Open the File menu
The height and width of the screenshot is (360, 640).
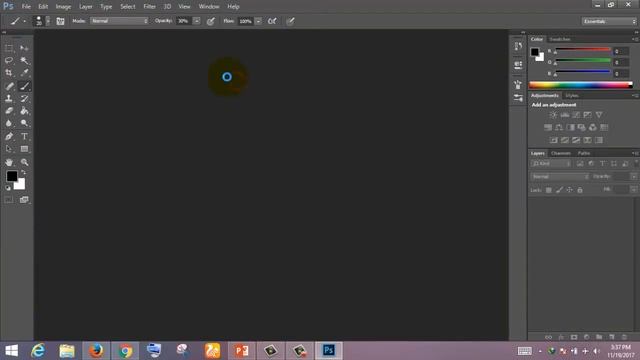[26, 7]
